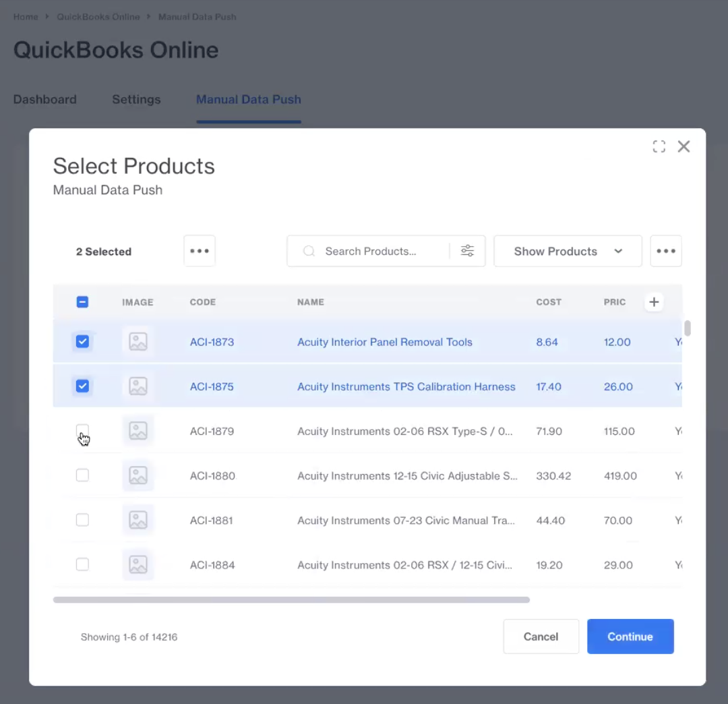Viewport: 728px width, 704px height.
Task: Click product code ACI-1884
Action: pos(212,564)
